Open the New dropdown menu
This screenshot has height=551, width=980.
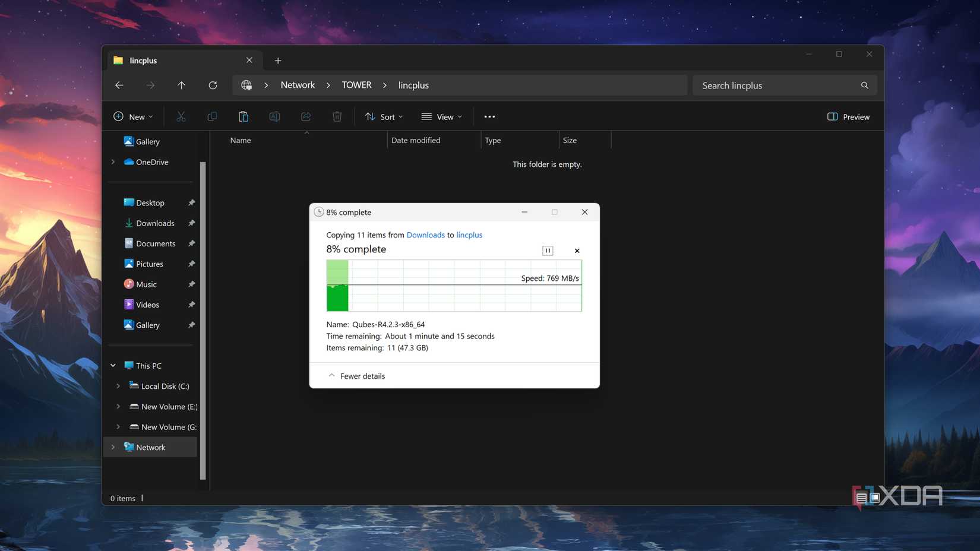(x=133, y=117)
